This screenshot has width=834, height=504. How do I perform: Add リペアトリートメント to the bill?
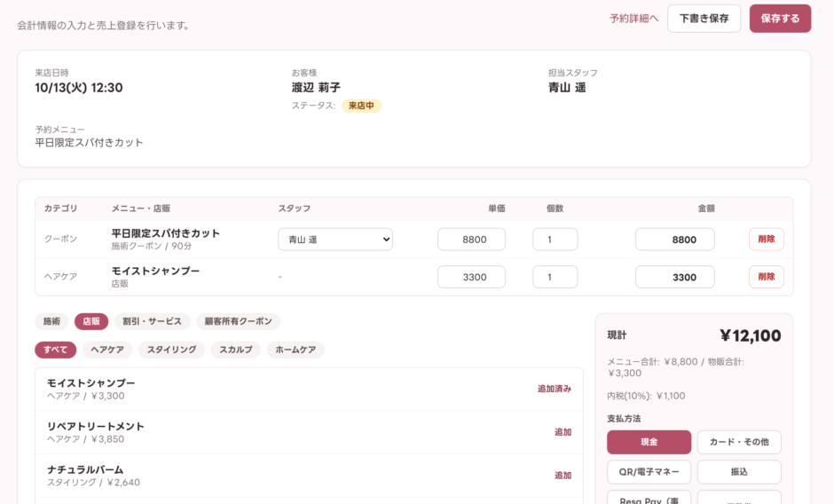click(563, 432)
